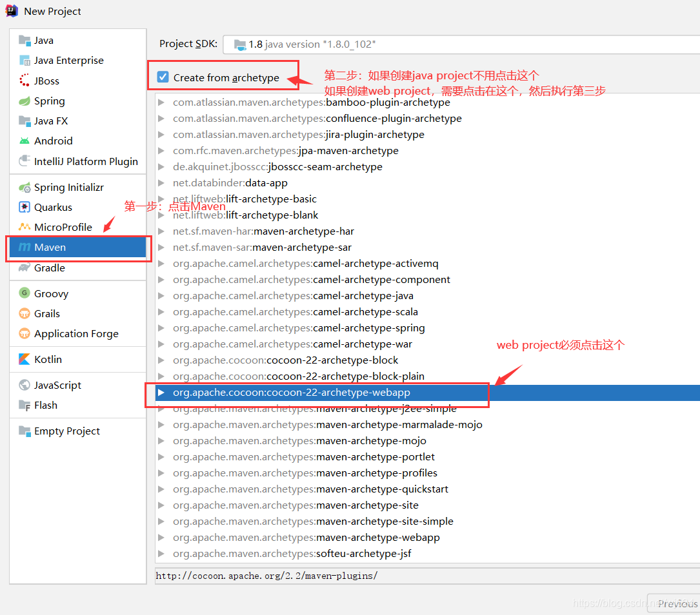
Task: Click the cocoon.apache.org URL description text
Action: (x=266, y=575)
